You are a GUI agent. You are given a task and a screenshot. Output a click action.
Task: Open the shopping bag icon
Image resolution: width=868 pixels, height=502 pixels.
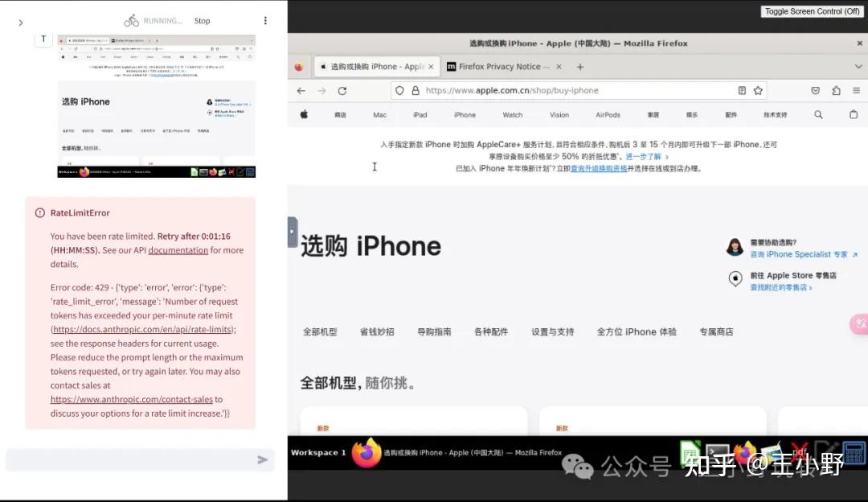tap(854, 115)
